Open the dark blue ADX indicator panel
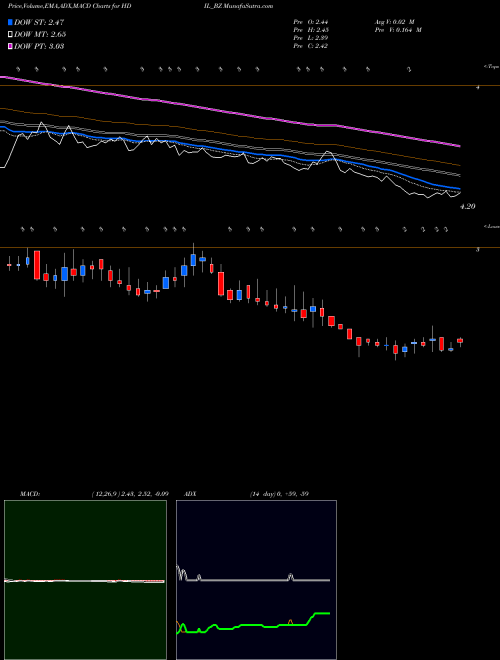 256,580
